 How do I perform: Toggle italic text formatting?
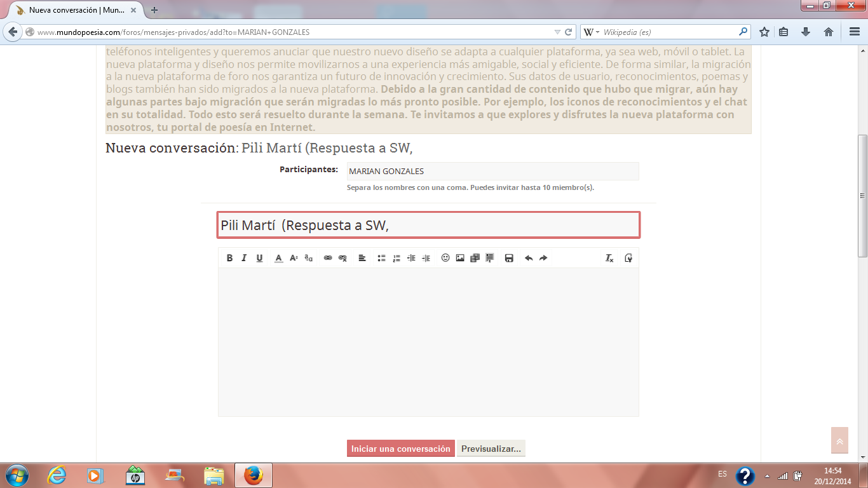tap(244, 258)
